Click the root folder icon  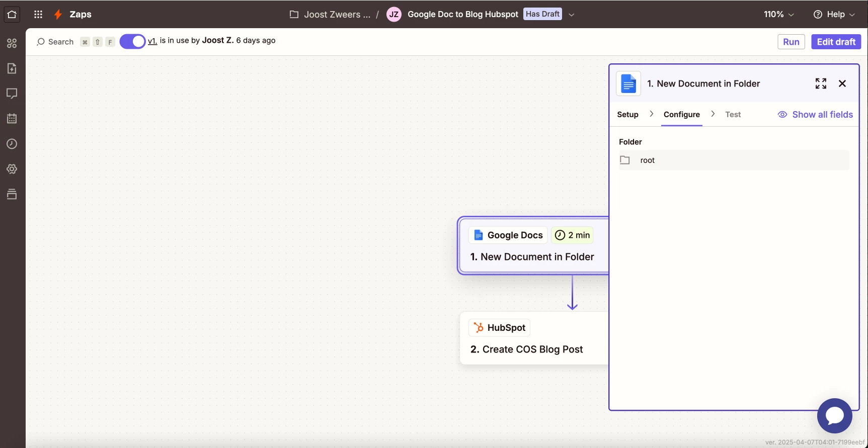point(625,160)
